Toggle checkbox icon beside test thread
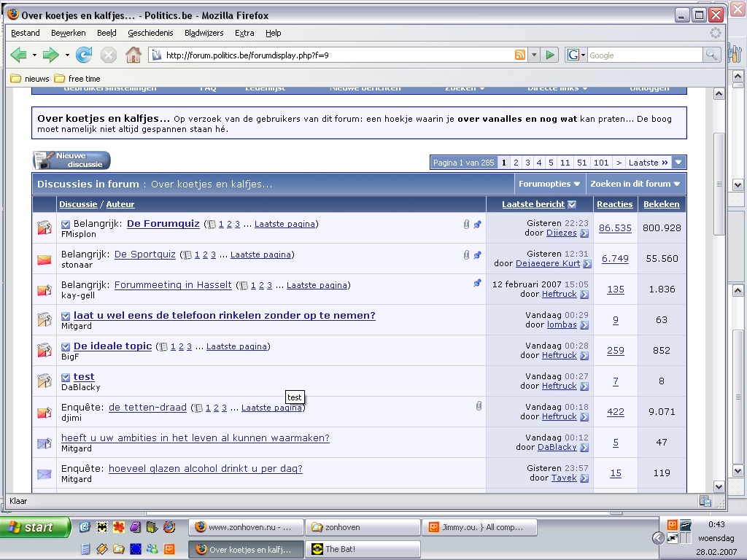Viewport: 747px width, 560px height. [x=66, y=378]
